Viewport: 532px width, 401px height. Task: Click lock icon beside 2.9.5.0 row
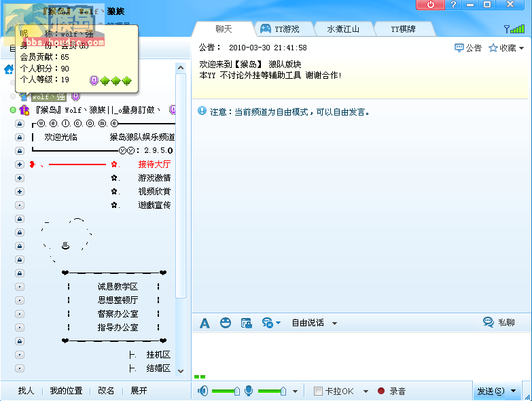click(x=20, y=151)
